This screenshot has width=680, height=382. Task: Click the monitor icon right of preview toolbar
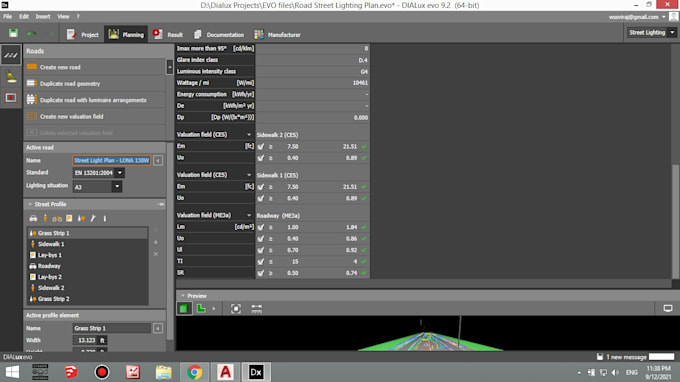click(x=667, y=308)
